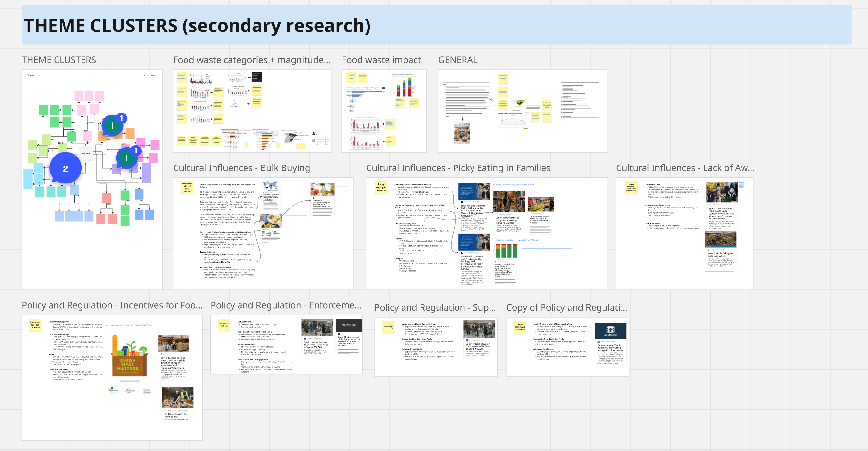Click the 'Cultural Influences - Bulk Buying' frame title
The image size is (868, 451).
pos(241,168)
